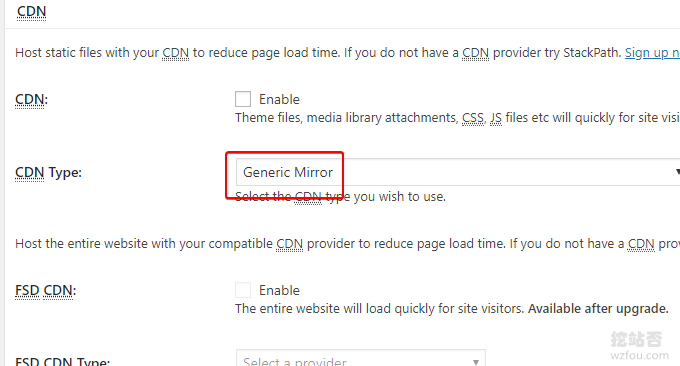Click the FSD CDN: field label
Image resolution: width=680 pixels, height=366 pixels.
(46, 290)
